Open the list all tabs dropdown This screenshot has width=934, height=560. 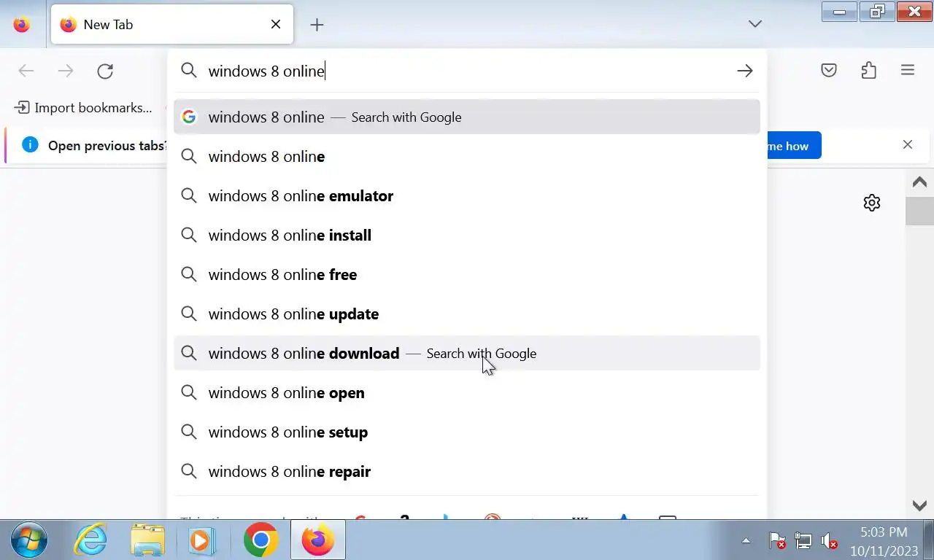[755, 24]
